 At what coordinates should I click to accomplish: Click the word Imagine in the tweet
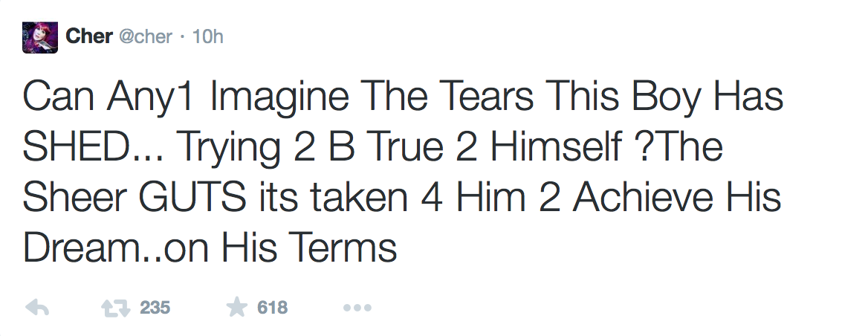pos(279,98)
